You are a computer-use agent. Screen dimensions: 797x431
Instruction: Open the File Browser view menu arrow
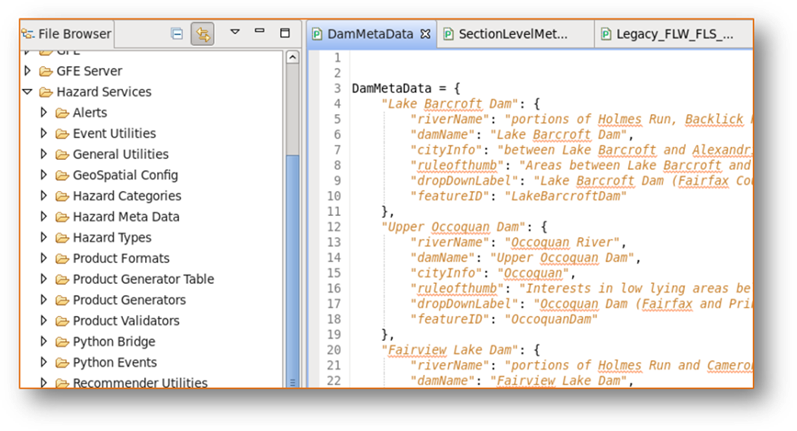pyautogui.click(x=235, y=32)
